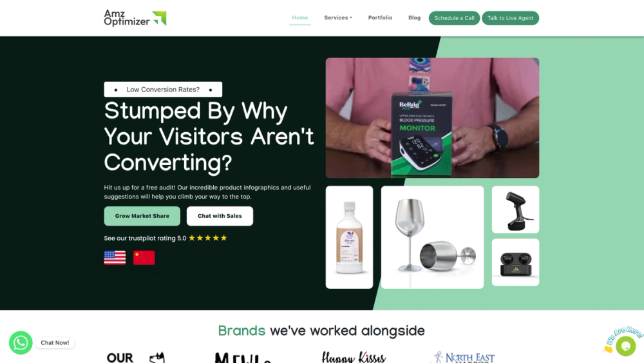
Task: Click the North East Harbor brand logo
Action: (464, 357)
